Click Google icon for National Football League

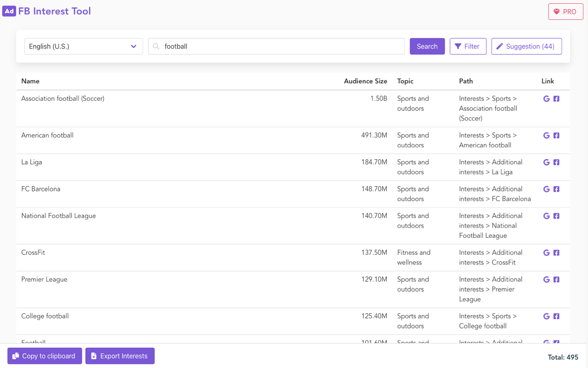click(546, 216)
